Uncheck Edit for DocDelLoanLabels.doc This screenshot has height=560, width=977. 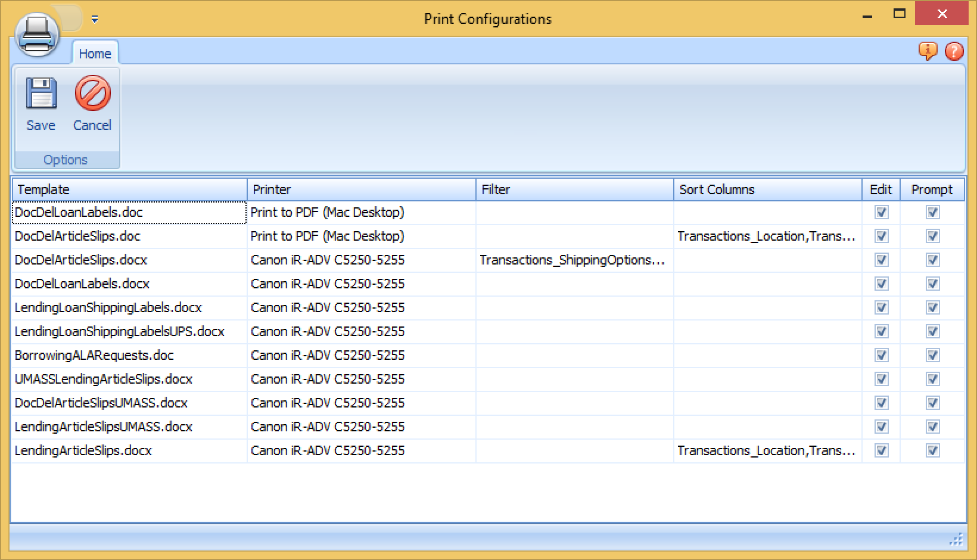(x=881, y=212)
